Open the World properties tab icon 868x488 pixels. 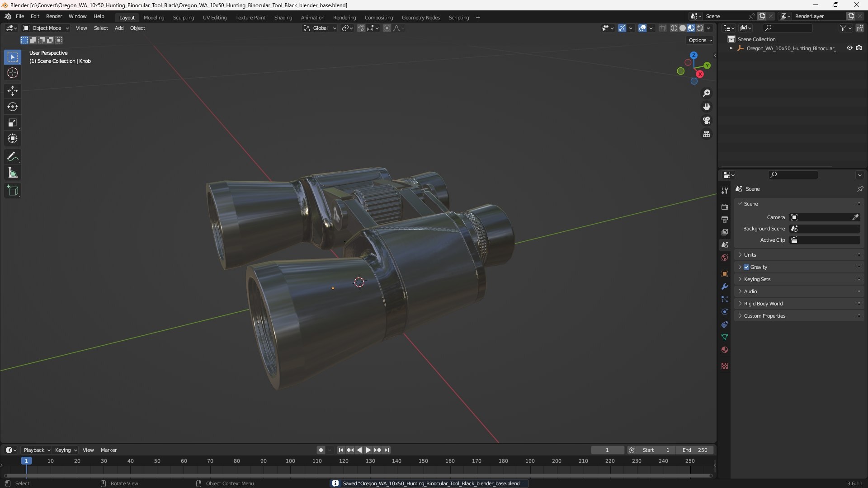click(x=725, y=258)
